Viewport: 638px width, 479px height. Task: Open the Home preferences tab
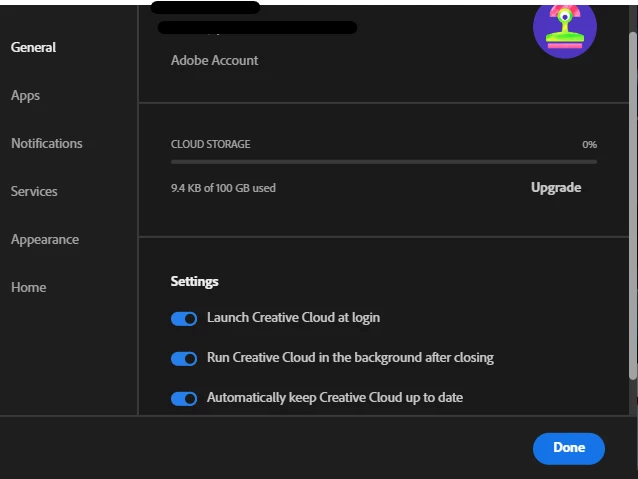(28, 287)
